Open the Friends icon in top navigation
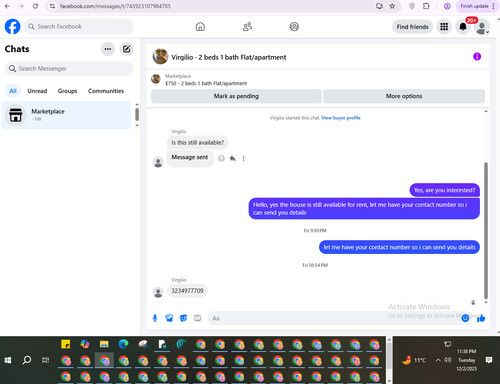The height and width of the screenshot is (384, 500). [x=247, y=26]
